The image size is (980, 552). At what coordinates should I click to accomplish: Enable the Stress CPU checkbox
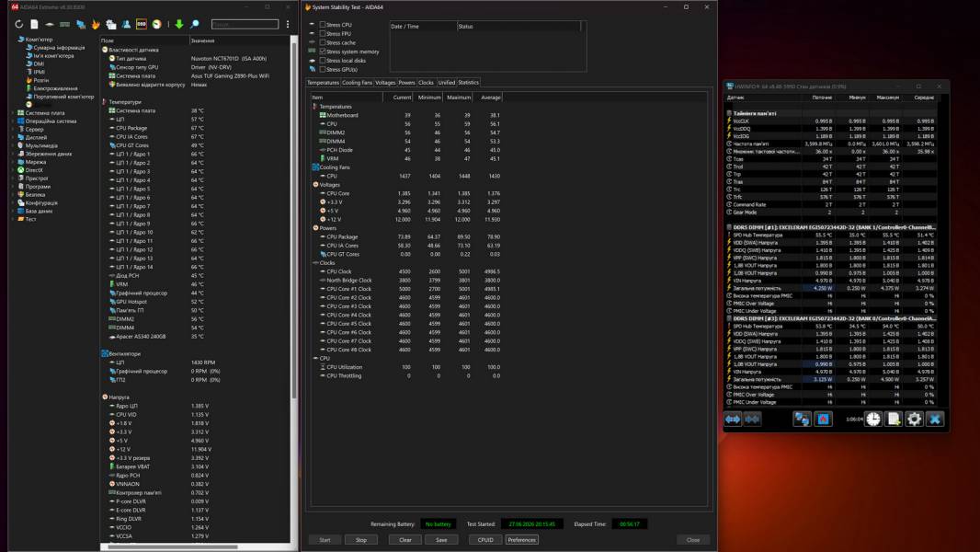coord(323,25)
